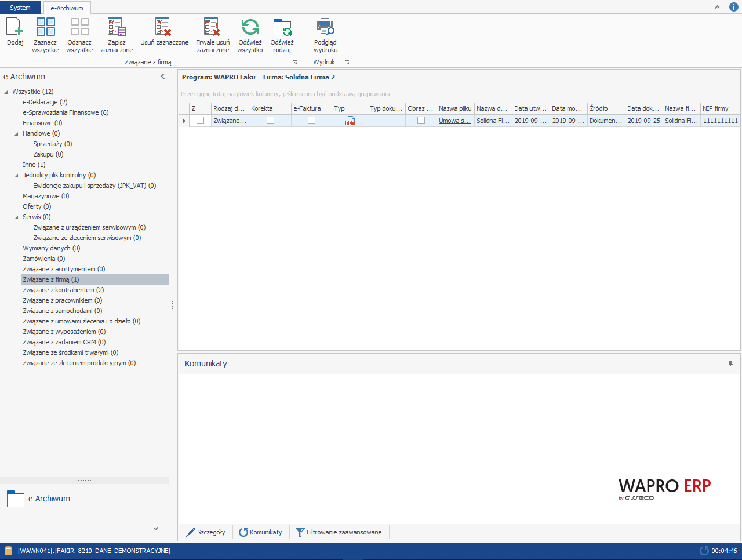742x560 pixels.
Task: Select Związane z kontrahentem (2) tree item
Action: [63, 290]
